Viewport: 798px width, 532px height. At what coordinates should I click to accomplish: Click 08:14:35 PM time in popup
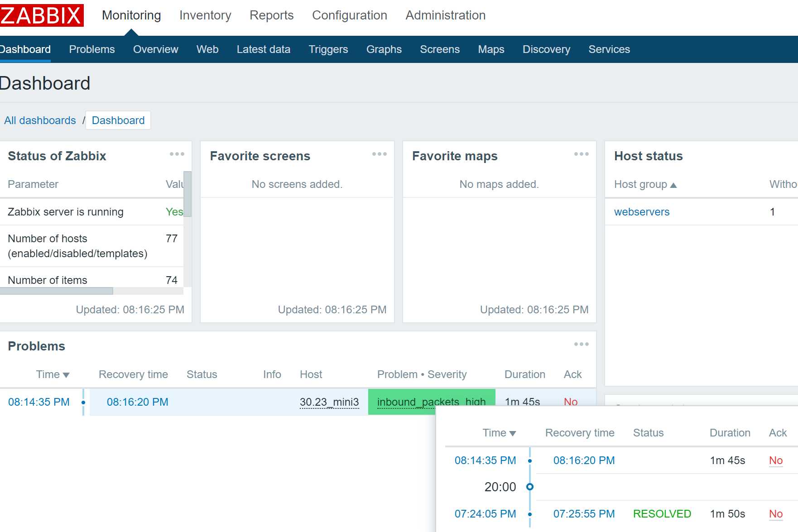pos(486,460)
